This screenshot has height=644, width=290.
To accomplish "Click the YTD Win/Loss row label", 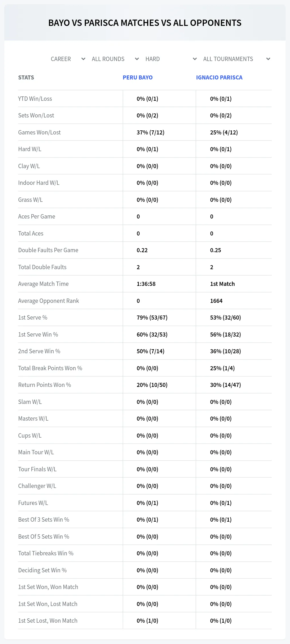I will coord(35,99).
